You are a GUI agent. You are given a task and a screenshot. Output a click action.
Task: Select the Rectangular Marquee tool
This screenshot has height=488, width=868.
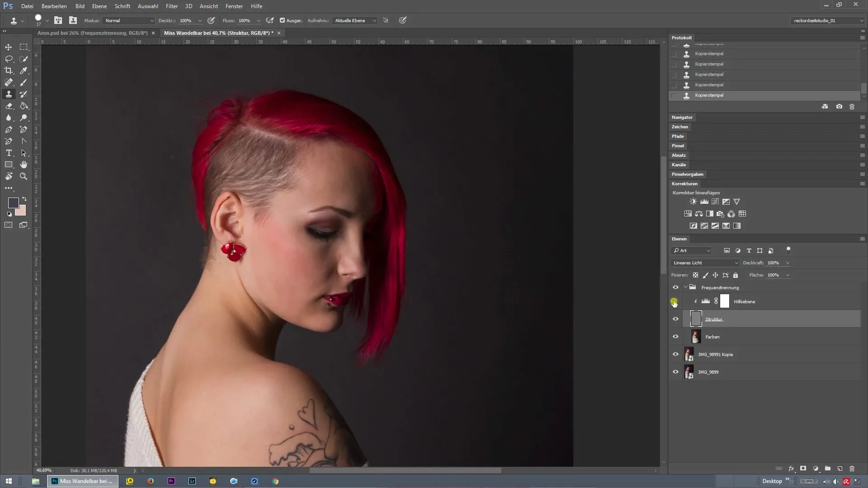click(x=24, y=47)
